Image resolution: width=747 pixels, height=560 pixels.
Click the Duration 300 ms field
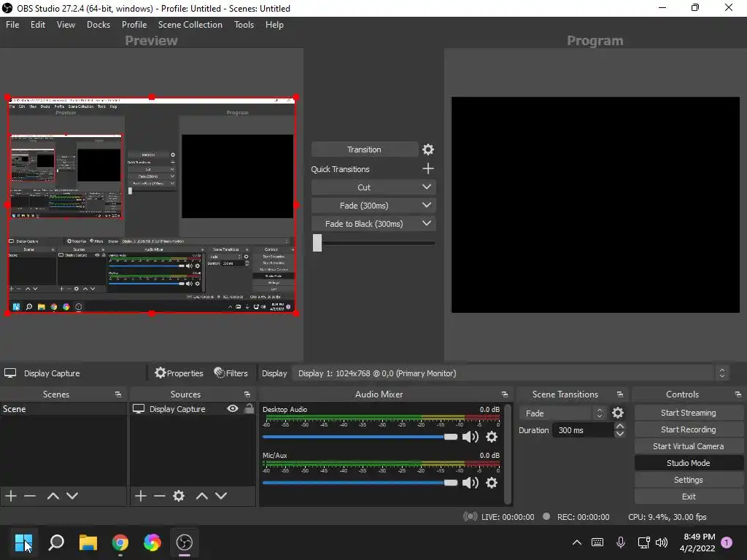pos(583,430)
